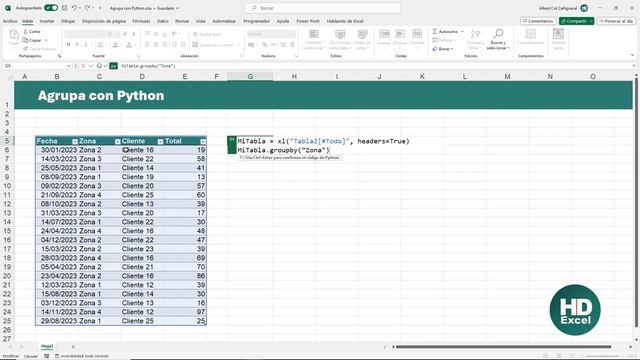The image size is (640, 360).
Task: Open the Zona column filter dropdown
Action: [118, 141]
